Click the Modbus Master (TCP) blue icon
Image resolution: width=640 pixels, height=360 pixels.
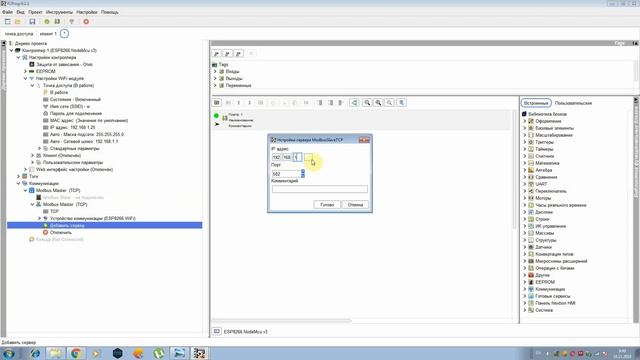point(31,191)
